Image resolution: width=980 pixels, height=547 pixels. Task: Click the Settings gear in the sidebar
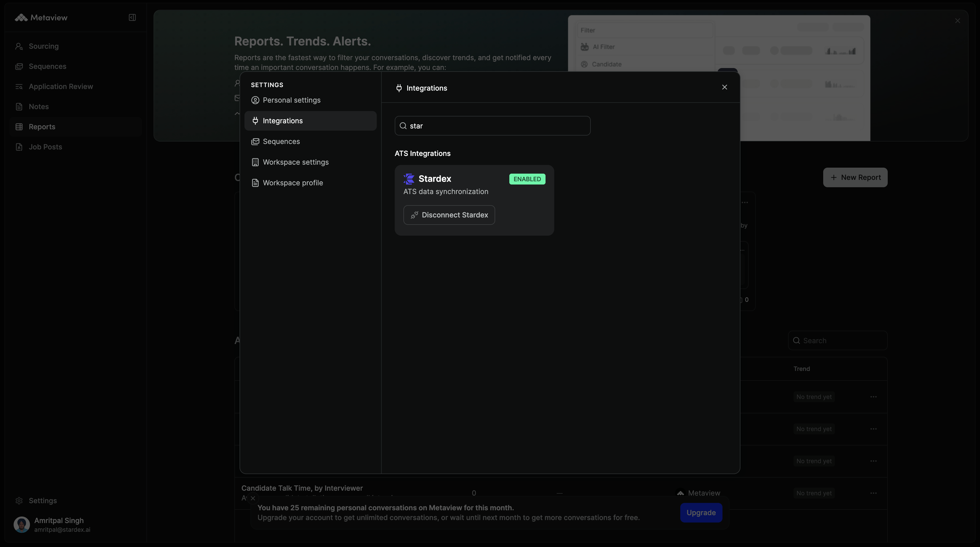click(19, 500)
